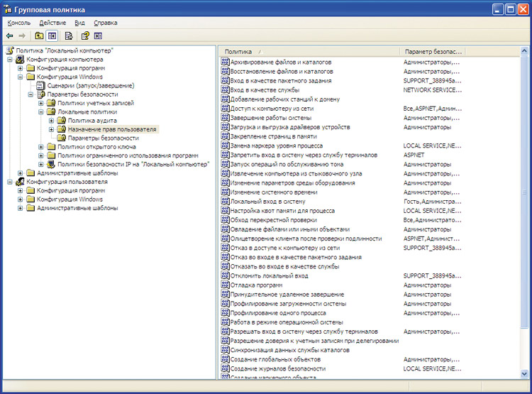This screenshot has width=532, height=394.
Task: Expand the 'Политика аудита' tree node
Action: click(52, 121)
